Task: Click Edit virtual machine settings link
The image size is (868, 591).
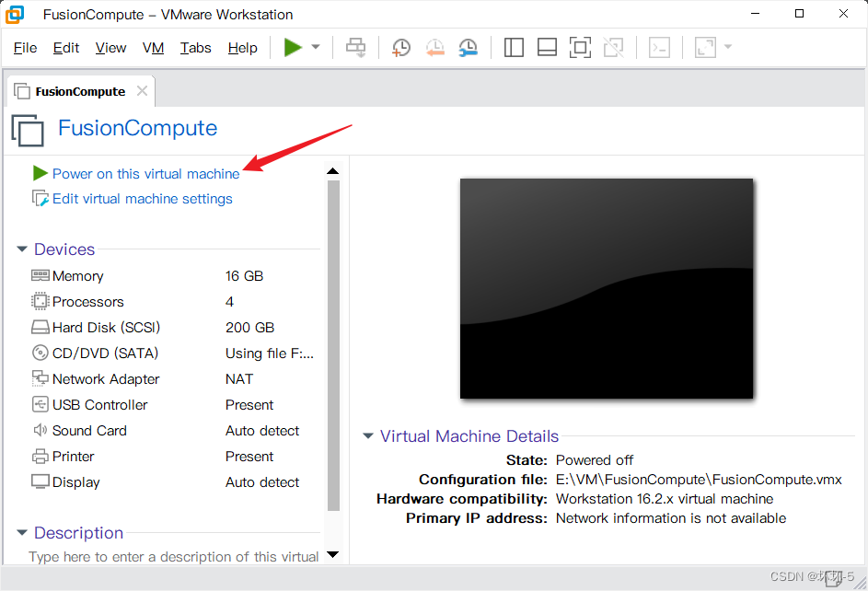Action: (x=143, y=199)
